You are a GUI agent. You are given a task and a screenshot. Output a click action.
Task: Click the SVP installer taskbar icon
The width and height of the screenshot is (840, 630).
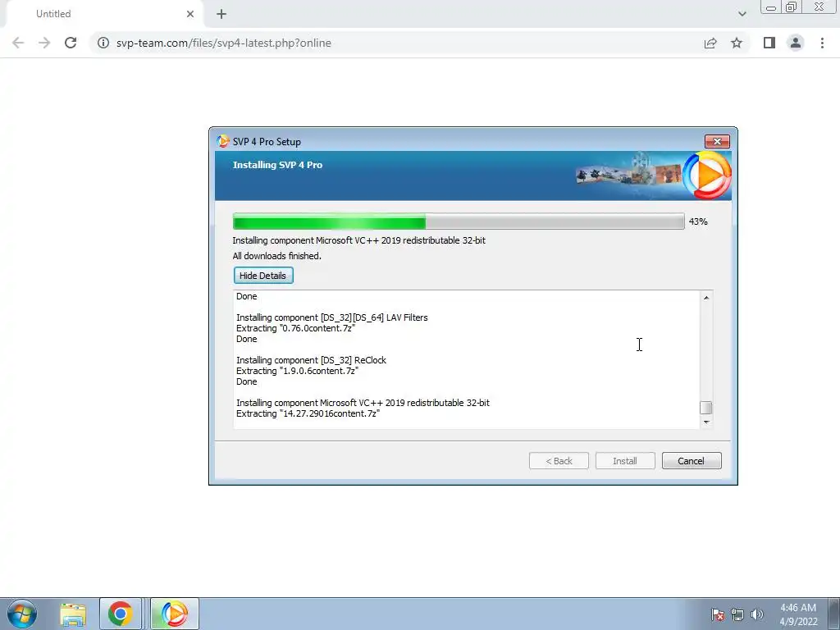175,614
